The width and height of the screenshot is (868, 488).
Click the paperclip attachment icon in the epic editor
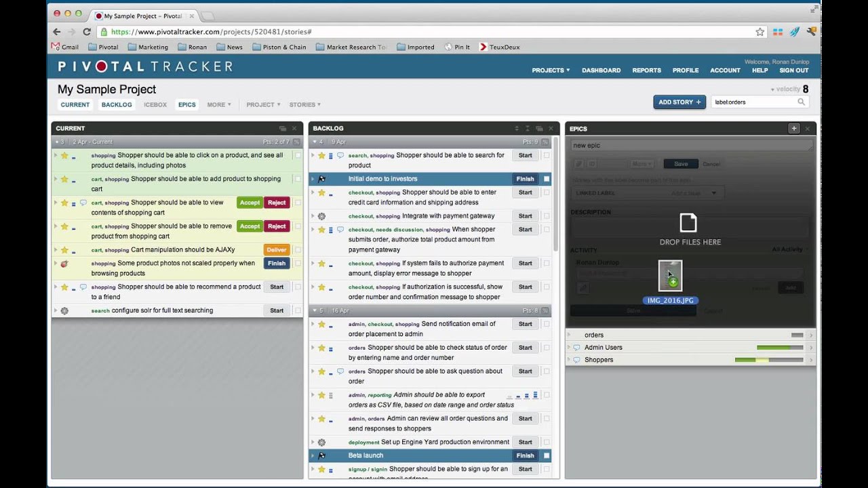[x=578, y=163]
